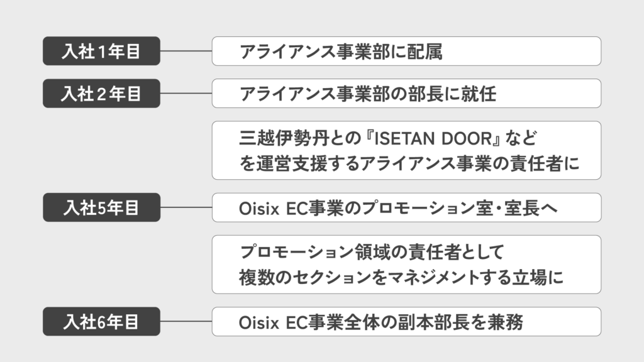
Task: Click the 複数のセクションをマネジメントする立場に text line
Action: pos(401,278)
